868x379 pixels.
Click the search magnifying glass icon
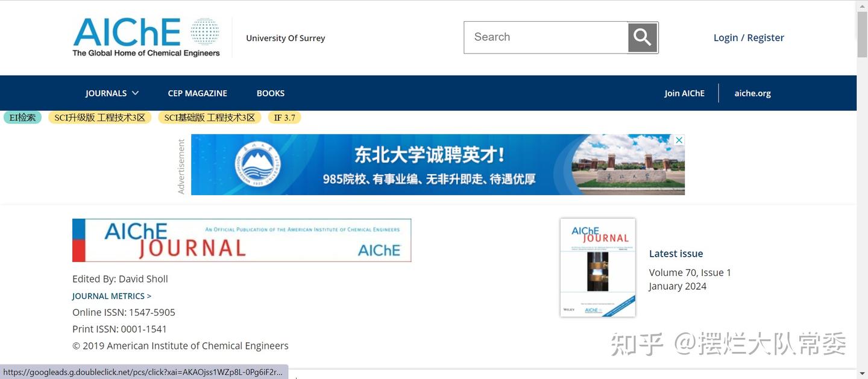tap(641, 37)
